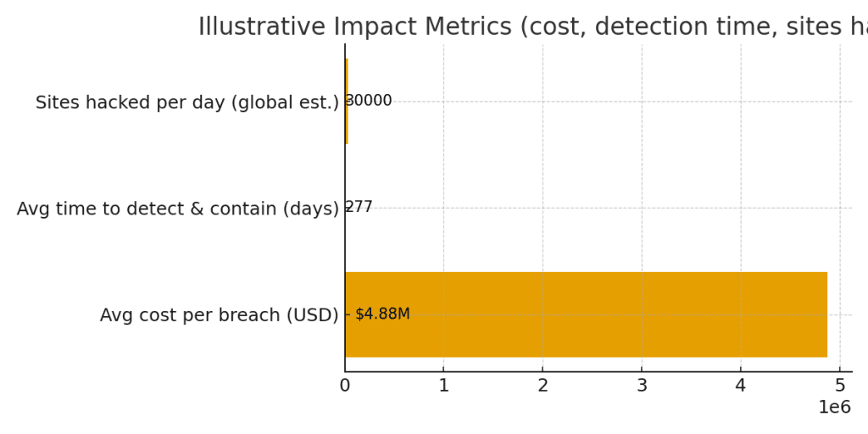The image size is (868, 434).
Task: Click the '$4.88M' value annotation
Action: pos(382,314)
